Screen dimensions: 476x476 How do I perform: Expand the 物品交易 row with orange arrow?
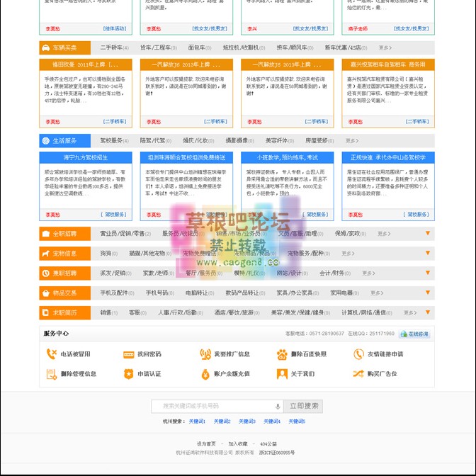428,293
